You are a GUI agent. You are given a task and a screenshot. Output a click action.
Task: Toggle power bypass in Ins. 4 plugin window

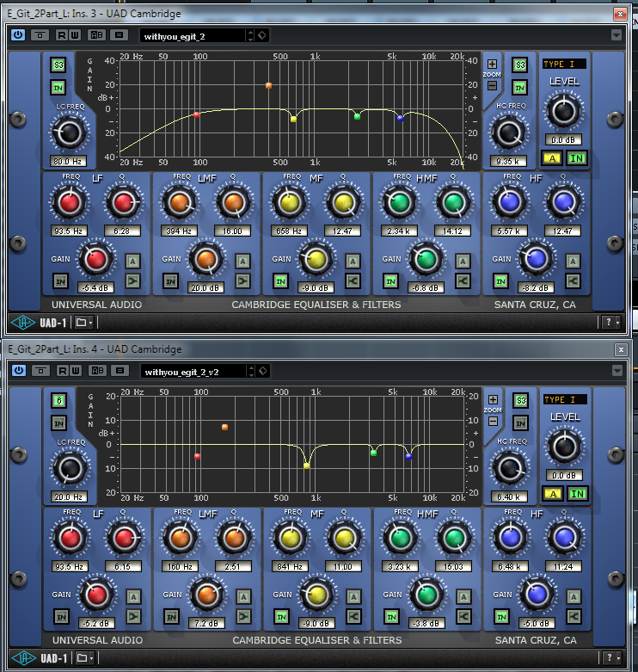pyautogui.click(x=19, y=371)
